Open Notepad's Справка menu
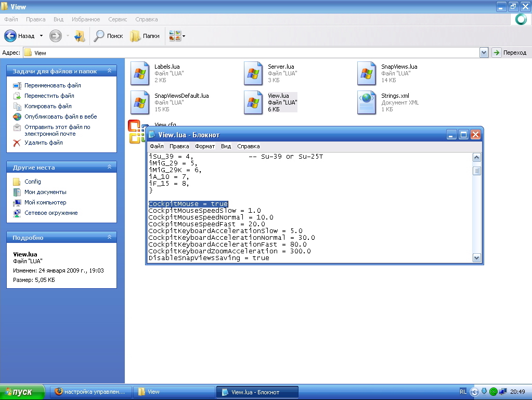 point(249,146)
